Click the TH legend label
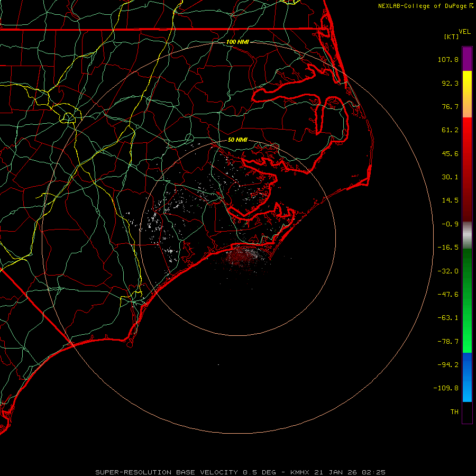The width and height of the screenshot is (476, 476). click(454, 412)
